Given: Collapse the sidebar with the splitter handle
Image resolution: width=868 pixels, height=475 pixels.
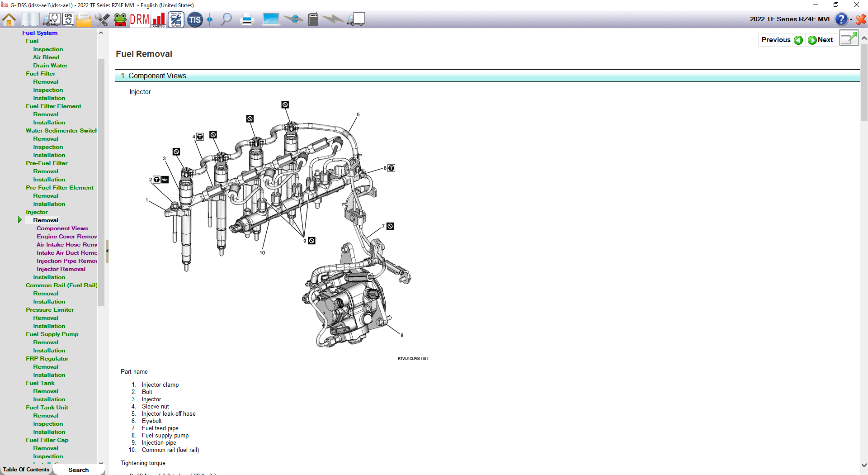Looking at the screenshot, I should click(107, 251).
